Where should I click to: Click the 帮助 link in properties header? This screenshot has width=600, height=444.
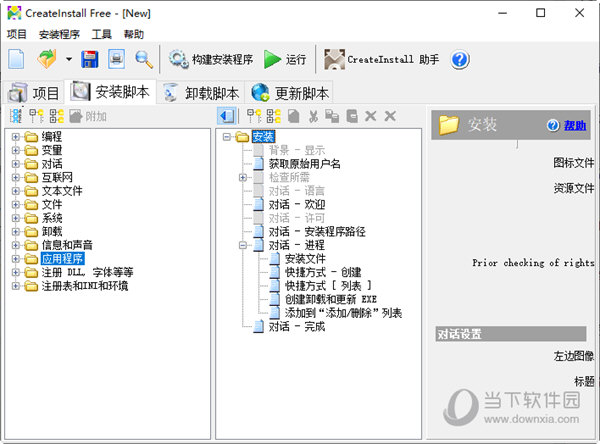[575, 125]
